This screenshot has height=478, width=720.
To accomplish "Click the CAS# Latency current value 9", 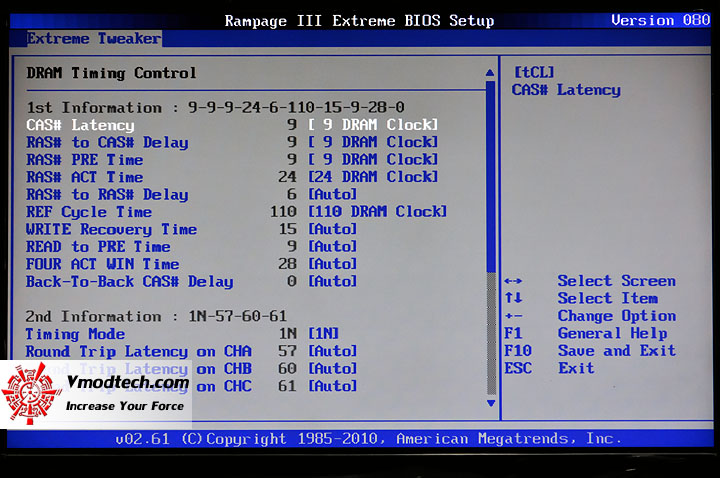I will coord(292,124).
